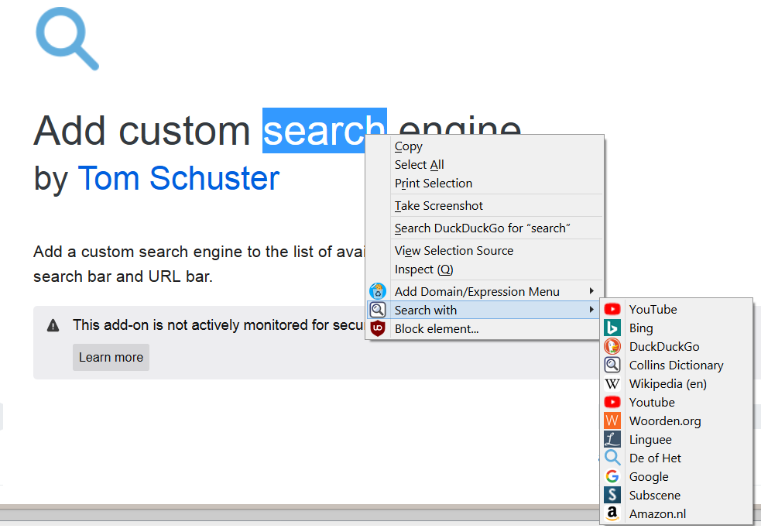Expand the Add Domain/Expression Menu submenu arrow
Viewport: 761px width, 532px height.
click(591, 291)
